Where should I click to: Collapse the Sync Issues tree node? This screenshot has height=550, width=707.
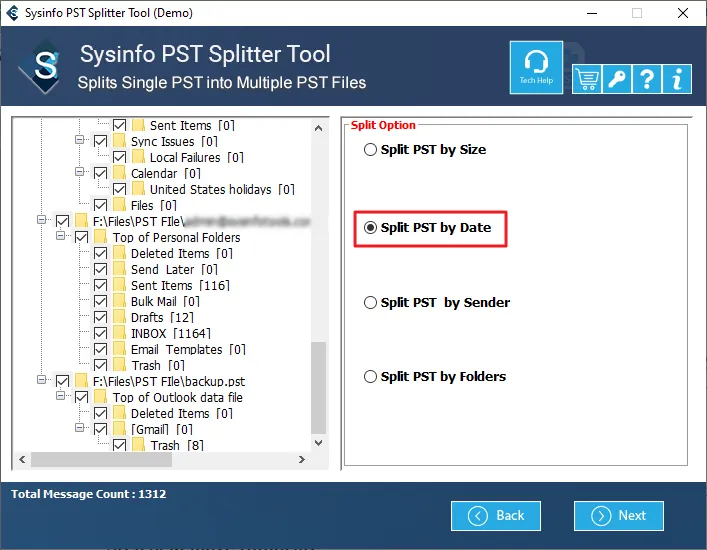click(x=79, y=140)
